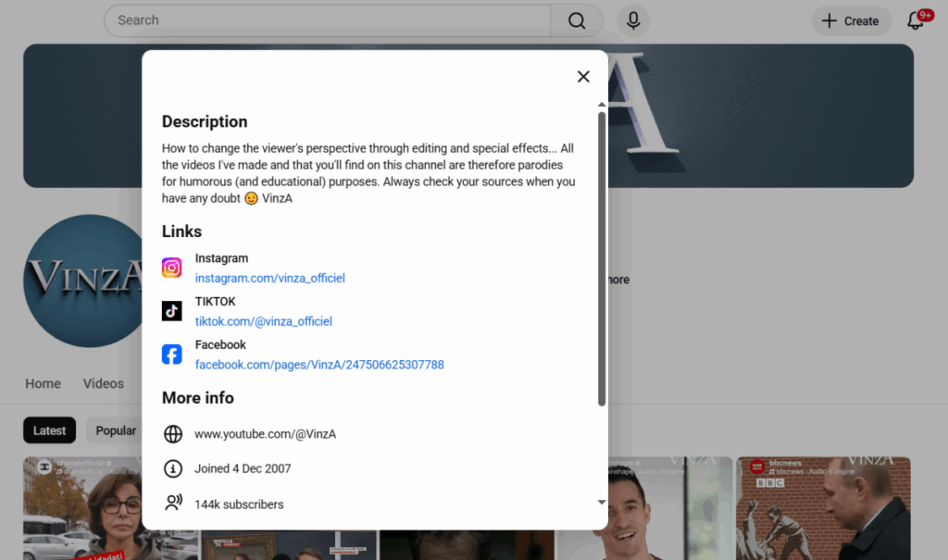
Task: Switch to the Videos tab
Action: 104,383
